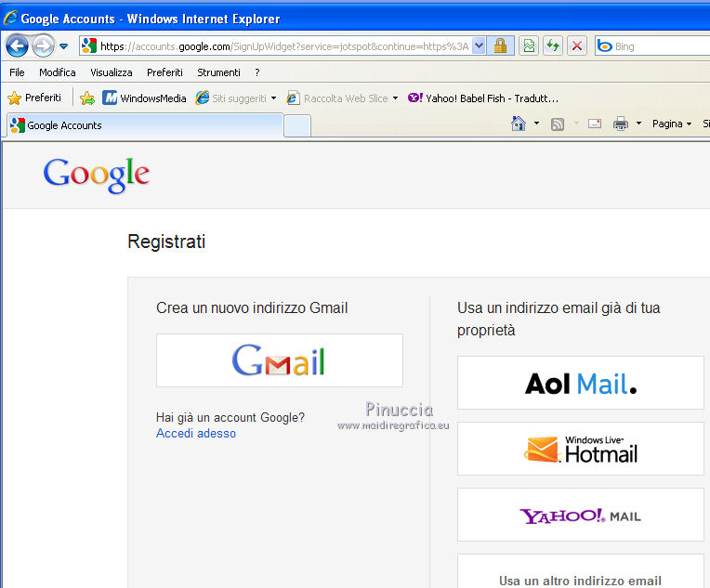The height and width of the screenshot is (588, 710).
Task: Click the RSS feeds icon
Action: tap(558, 124)
